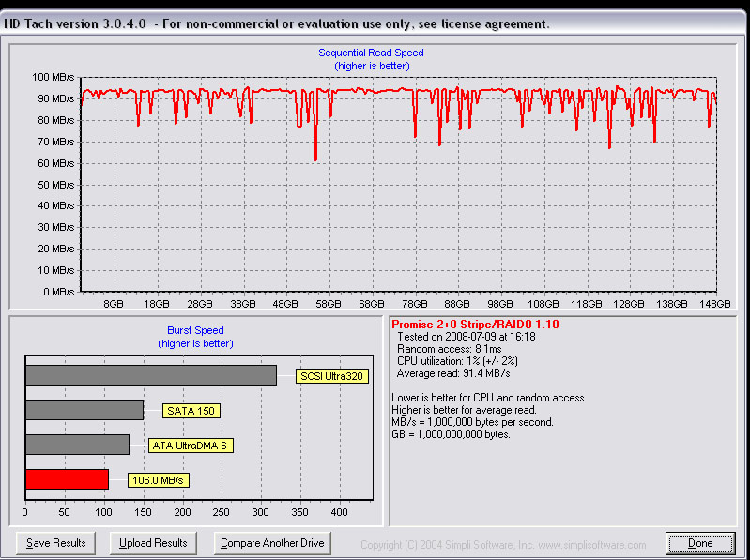Click Average read: 91.4 MB/s text

453,373
